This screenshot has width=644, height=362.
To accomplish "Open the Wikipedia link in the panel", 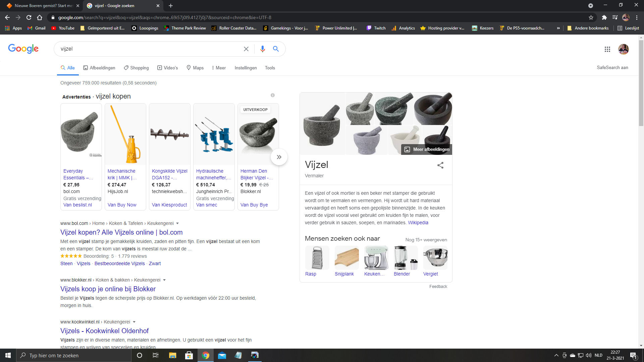I will pyautogui.click(x=418, y=223).
